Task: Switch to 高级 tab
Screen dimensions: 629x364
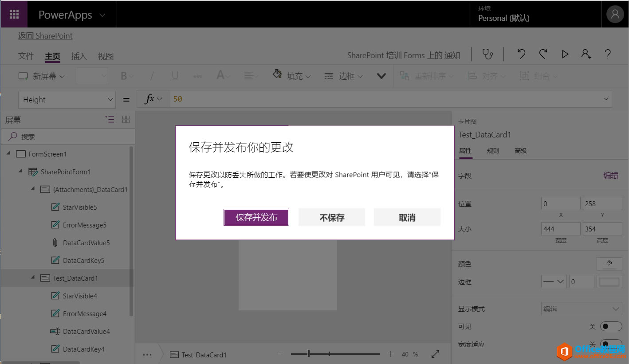Action: [x=521, y=151]
